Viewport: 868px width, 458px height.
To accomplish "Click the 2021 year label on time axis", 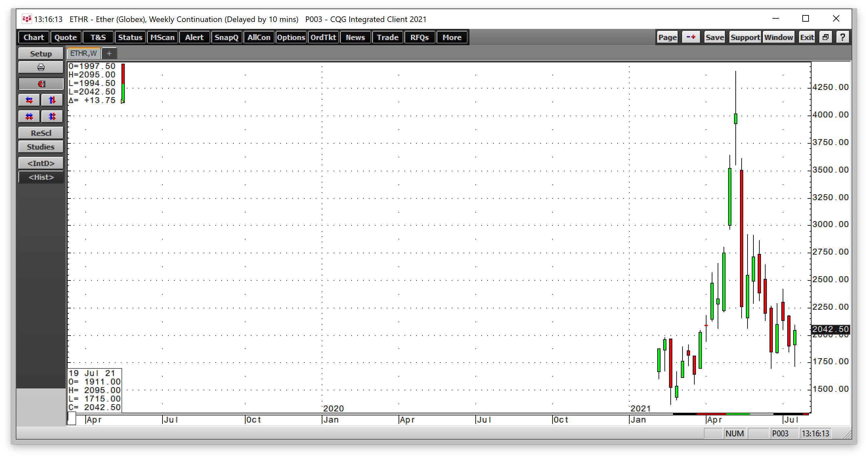I will click(x=640, y=408).
